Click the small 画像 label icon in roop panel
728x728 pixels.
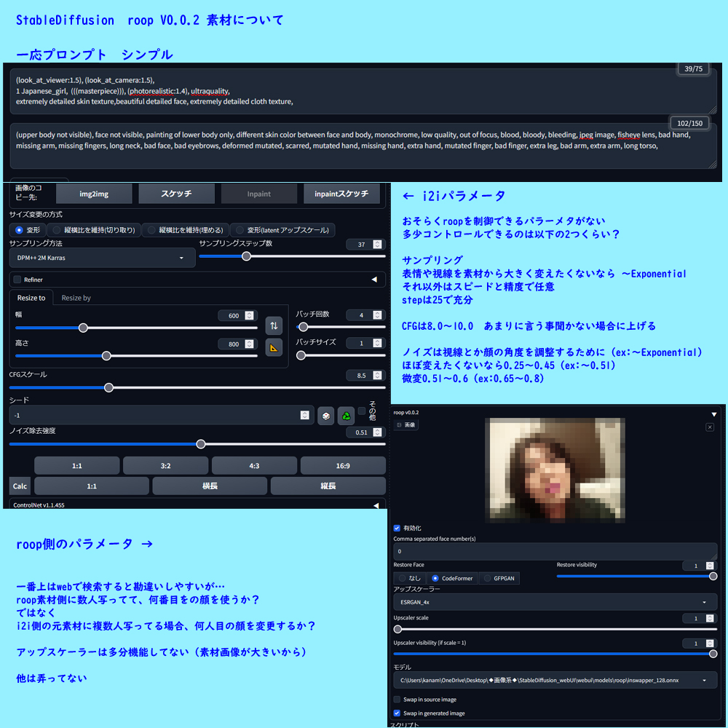406,425
